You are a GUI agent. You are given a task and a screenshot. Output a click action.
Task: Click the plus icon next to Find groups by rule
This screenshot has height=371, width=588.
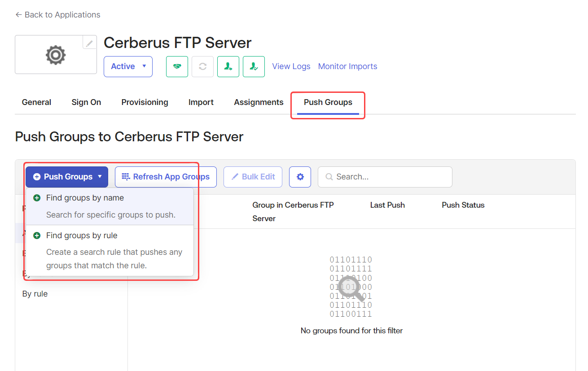pyautogui.click(x=37, y=236)
